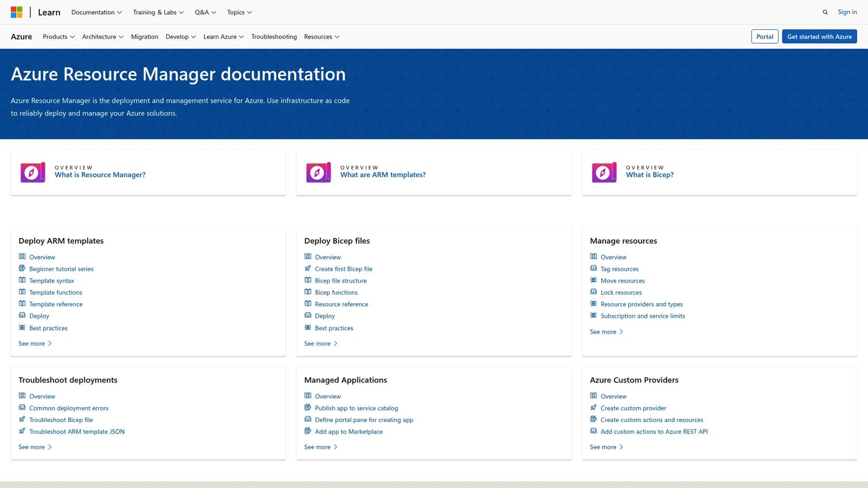Click Get started with Azure button
The width and height of the screenshot is (868, 488).
(x=819, y=37)
